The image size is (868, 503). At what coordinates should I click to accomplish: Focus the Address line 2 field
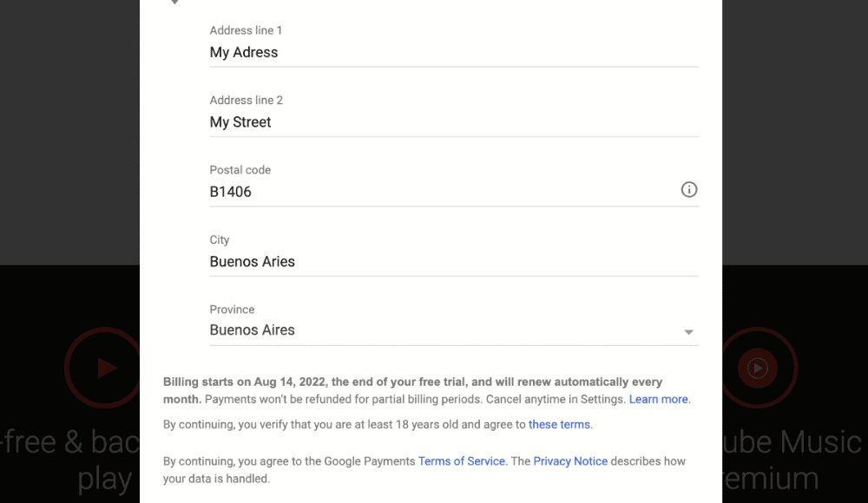(453, 122)
